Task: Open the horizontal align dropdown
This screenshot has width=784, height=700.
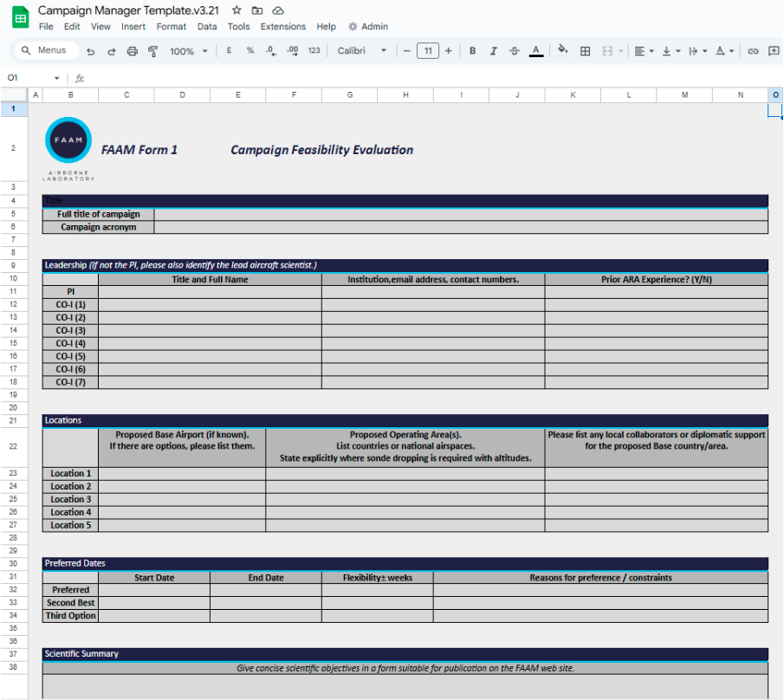Action: 643,51
